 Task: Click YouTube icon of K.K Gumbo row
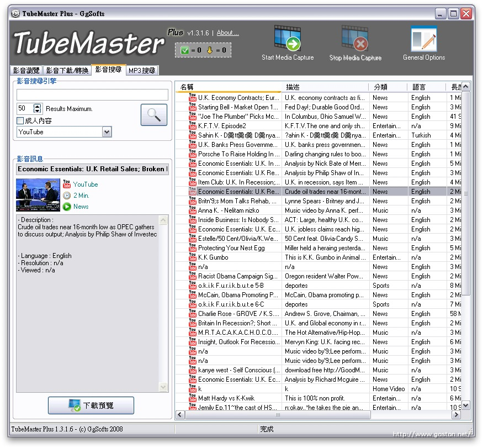pyautogui.click(x=193, y=257)
